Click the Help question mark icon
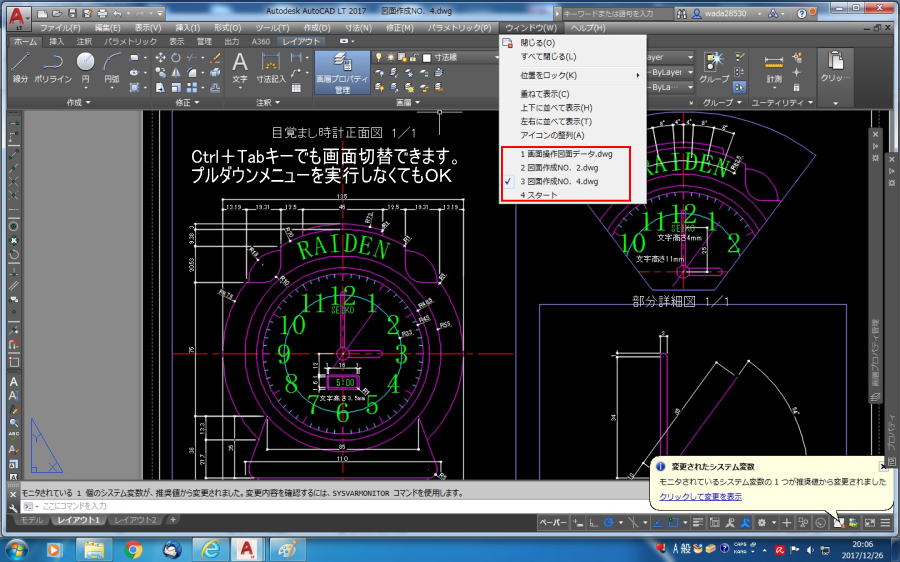900x562 pixels. 802,13
